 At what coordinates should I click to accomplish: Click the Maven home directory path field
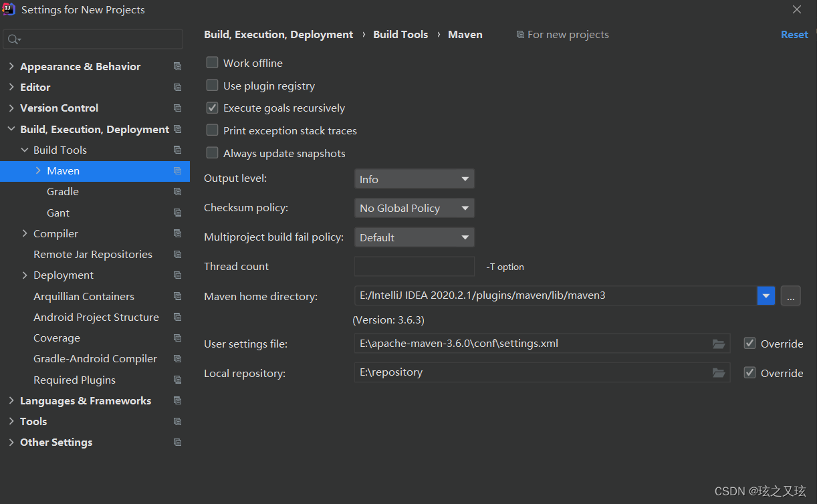pos(556,295)
